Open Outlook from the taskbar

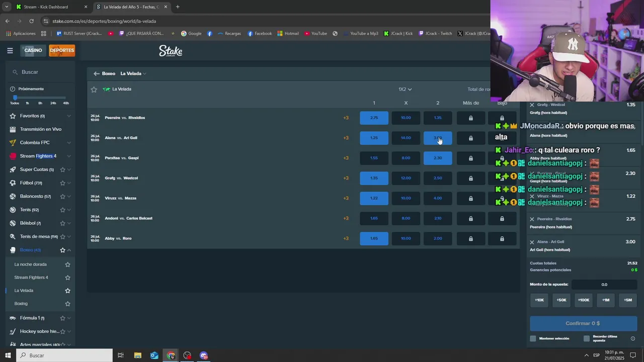click(x=154, y=355)
